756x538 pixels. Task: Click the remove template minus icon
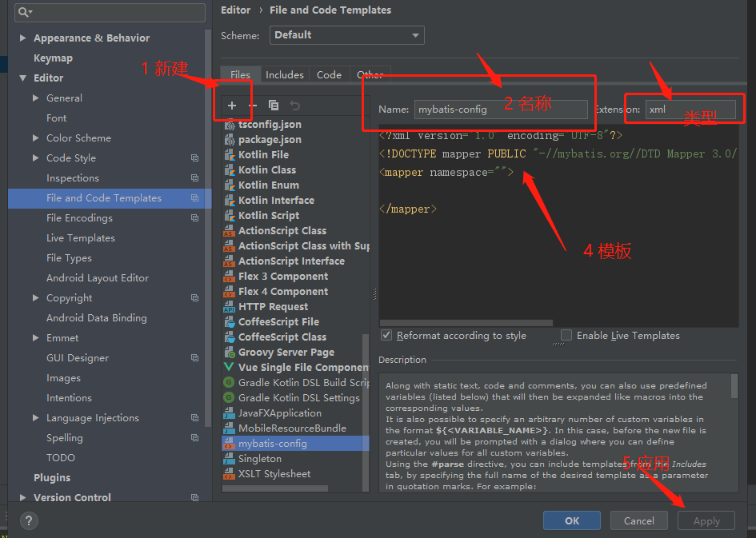(x=253, y=106)
